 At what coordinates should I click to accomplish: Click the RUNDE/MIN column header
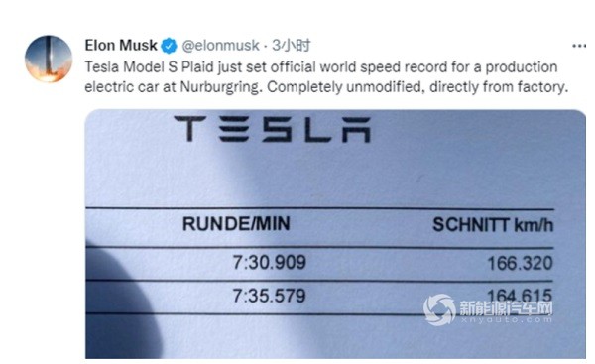click(x=236, y=224)
